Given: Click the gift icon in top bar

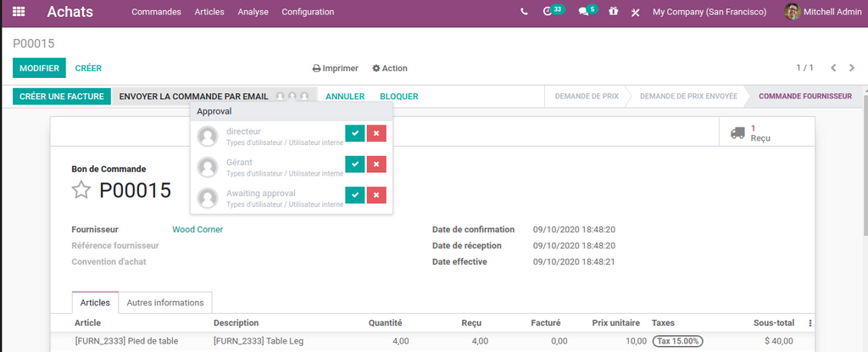Looking at the screenshot, I should [x=614, y=12].
